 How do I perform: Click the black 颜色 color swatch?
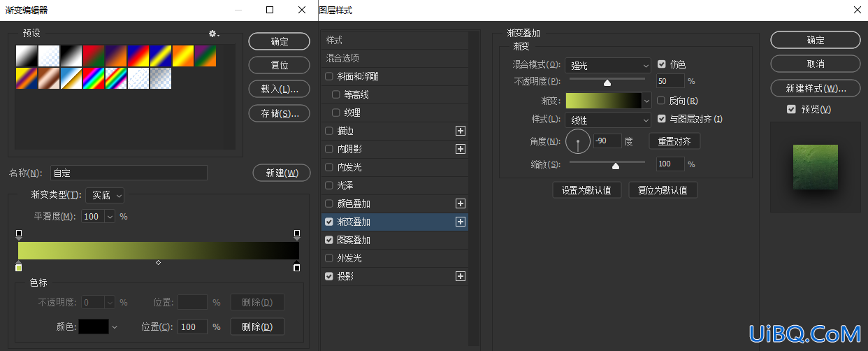(x=94, y=327)
